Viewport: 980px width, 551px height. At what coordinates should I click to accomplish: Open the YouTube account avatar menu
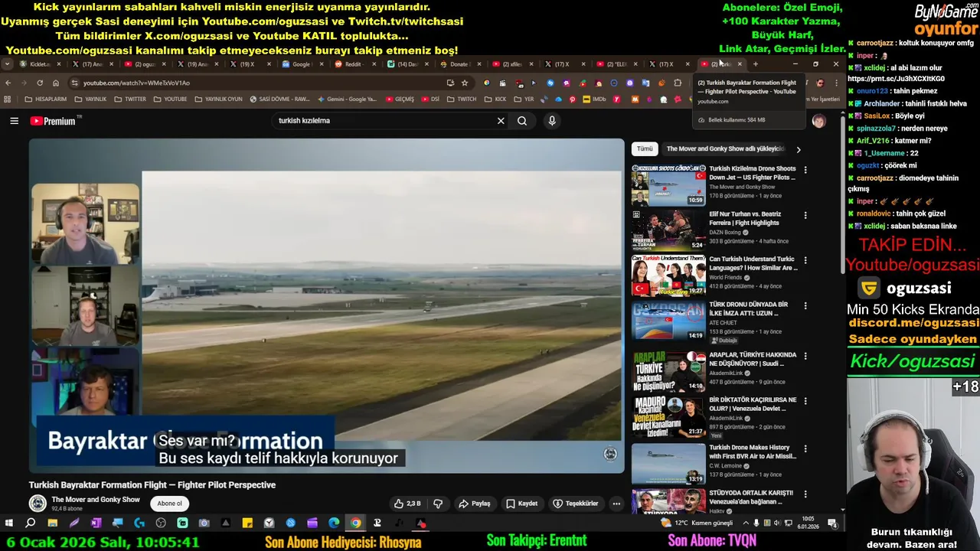pyautogui.click(x=818, y=121)
